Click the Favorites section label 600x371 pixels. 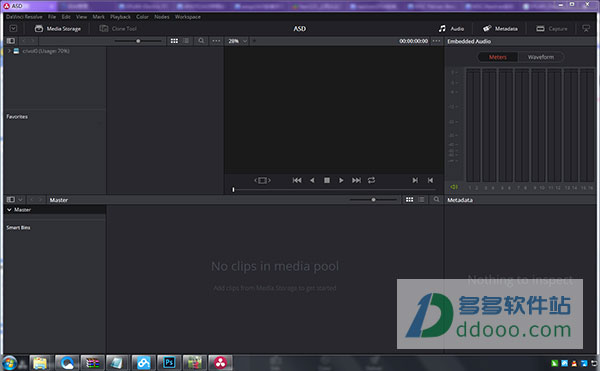17,117
